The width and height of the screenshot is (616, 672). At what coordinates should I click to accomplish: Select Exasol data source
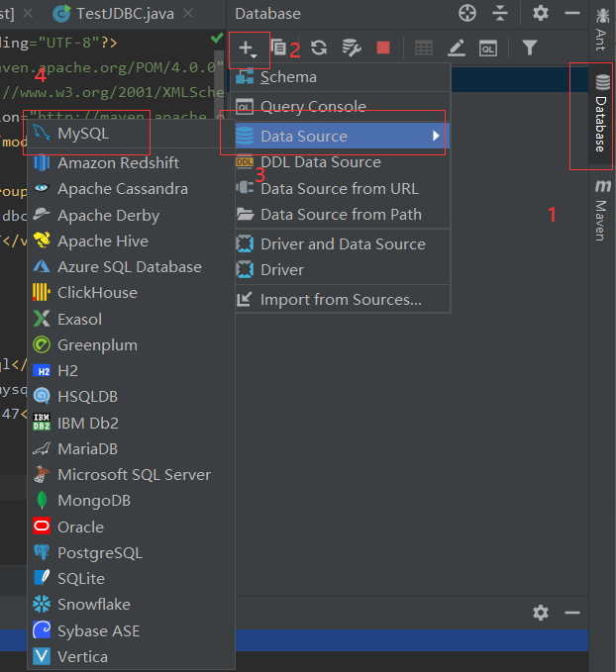pyautogui.click(x=132, y=320)
